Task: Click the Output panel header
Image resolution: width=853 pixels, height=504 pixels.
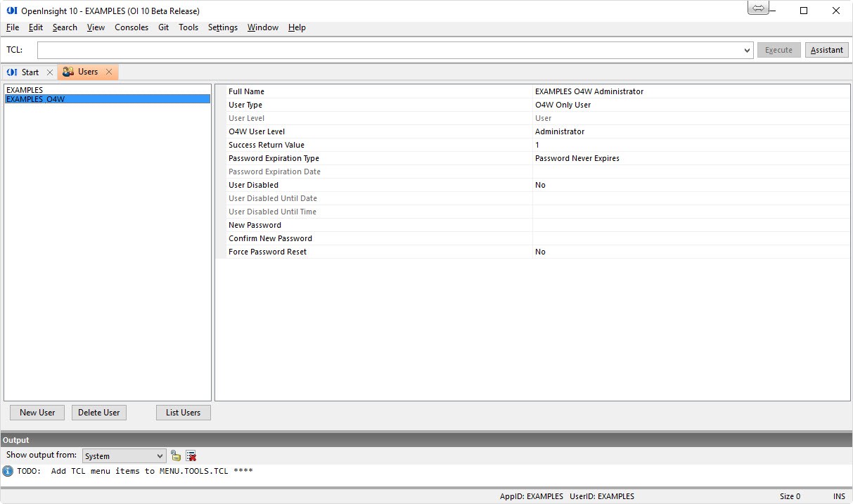Action: tap(426, 440)
